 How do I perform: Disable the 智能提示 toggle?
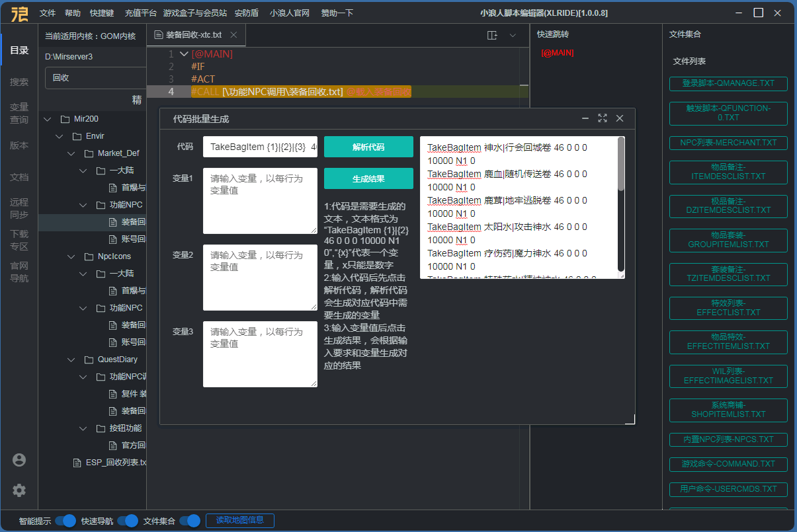(65, 521)
